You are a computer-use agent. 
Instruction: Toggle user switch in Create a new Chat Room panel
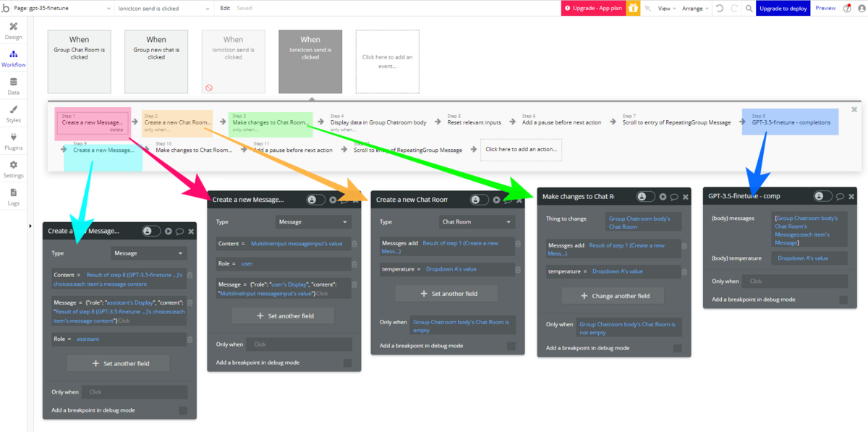[x=480, y=200]
